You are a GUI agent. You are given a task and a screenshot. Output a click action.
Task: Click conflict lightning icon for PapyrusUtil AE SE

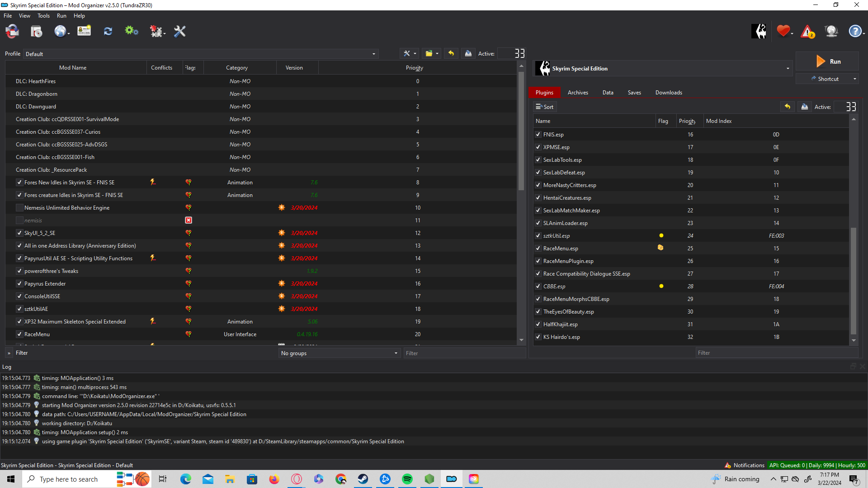click(153, 258)
